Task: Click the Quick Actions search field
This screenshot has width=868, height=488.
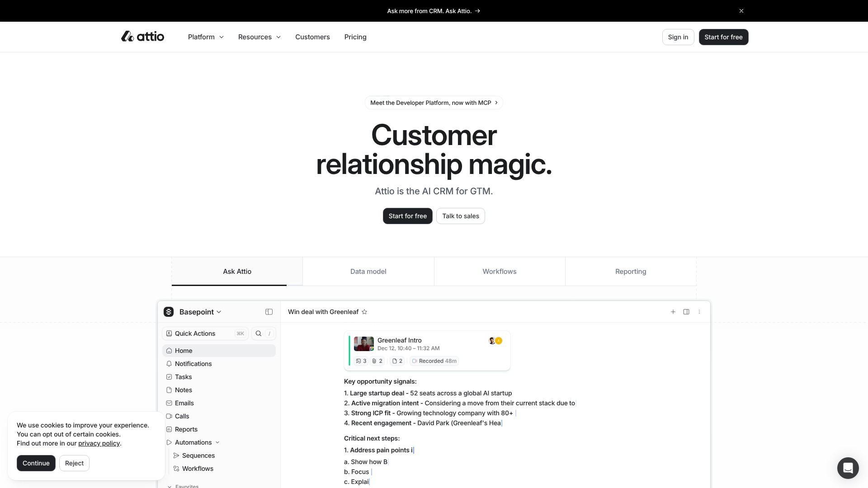Action: point(205,333)
